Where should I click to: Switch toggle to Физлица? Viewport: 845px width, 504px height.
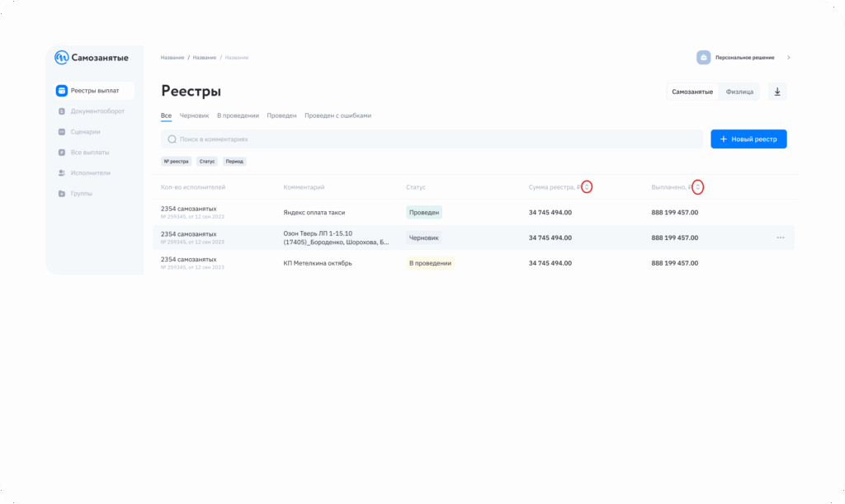point(739,92)
